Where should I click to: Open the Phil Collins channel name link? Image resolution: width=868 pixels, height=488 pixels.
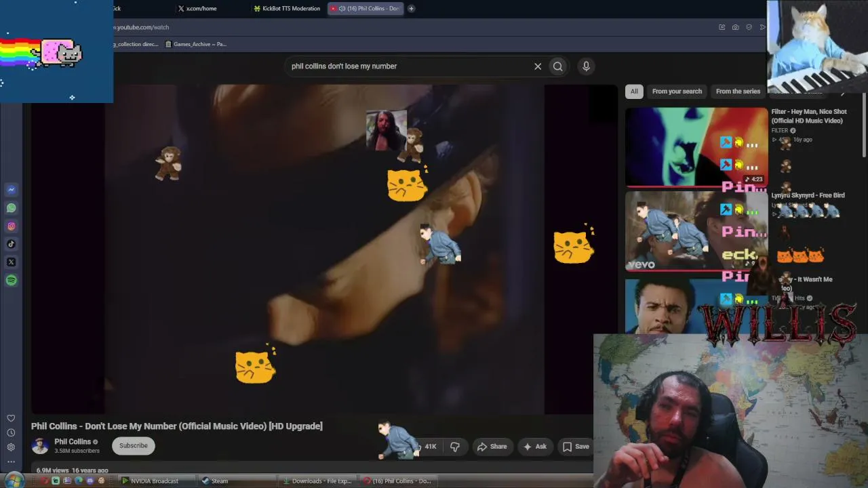point(73,442)
